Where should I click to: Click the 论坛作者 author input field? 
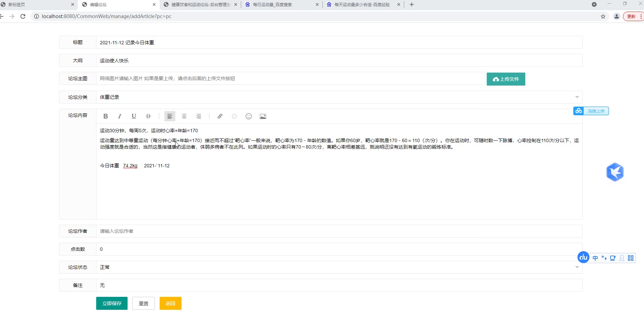point(339,231)
